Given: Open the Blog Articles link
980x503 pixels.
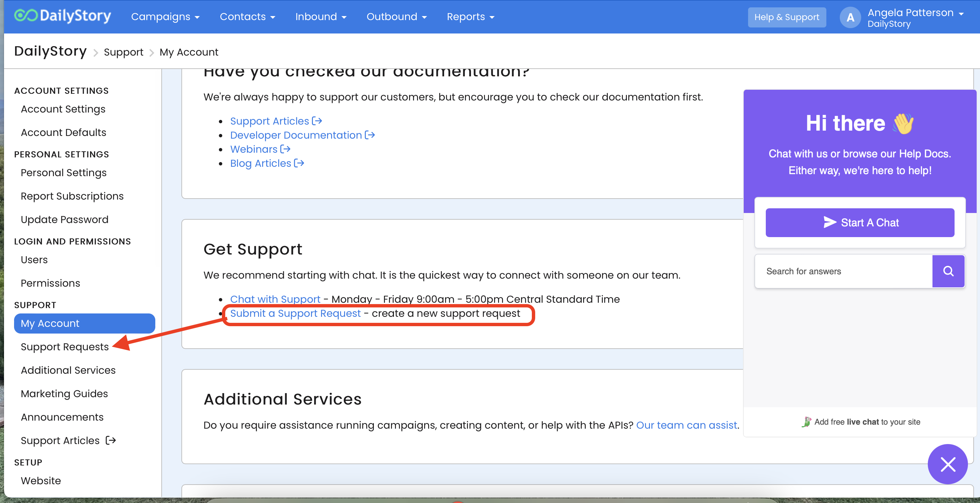Looking at the screenshot, I should coord(260,163).
